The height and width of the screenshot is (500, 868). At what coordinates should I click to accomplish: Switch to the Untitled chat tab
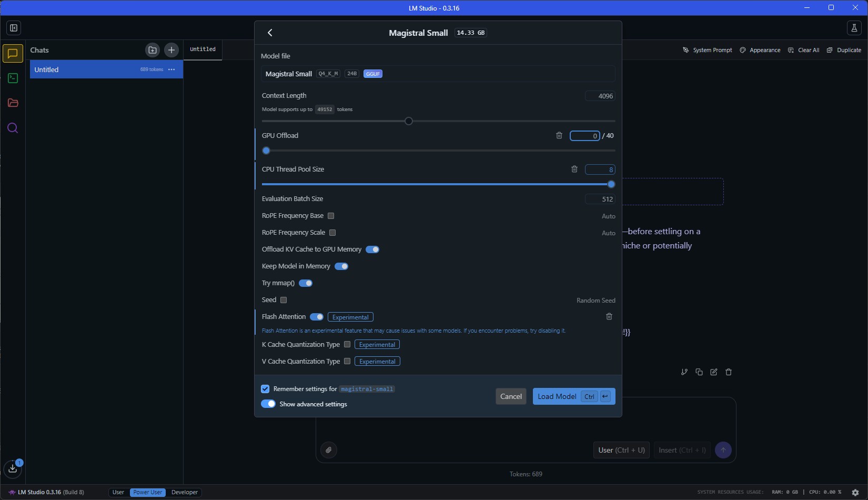[x=203, y=49]
